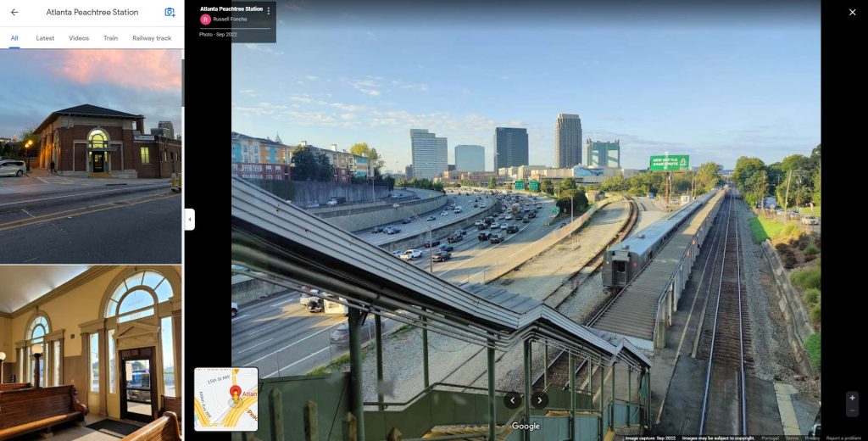Click the Report a problem link
The image size is (868, 441).
point(843,438)
